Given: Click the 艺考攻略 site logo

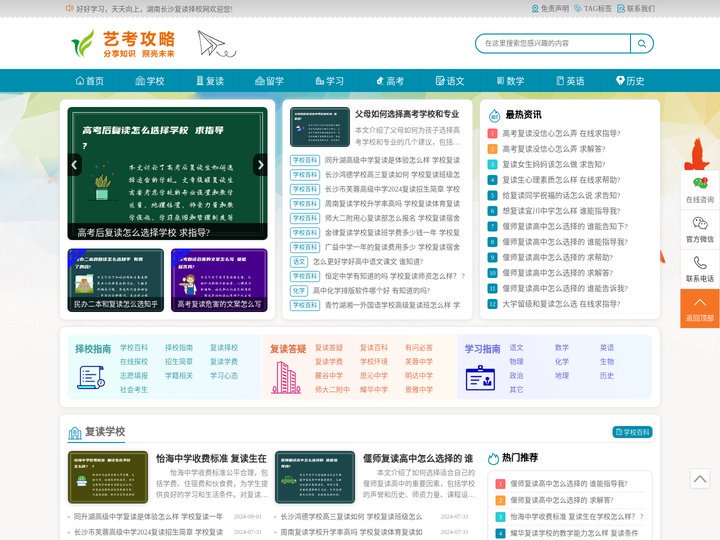Looking at the screenshot, I should [123, 44].
